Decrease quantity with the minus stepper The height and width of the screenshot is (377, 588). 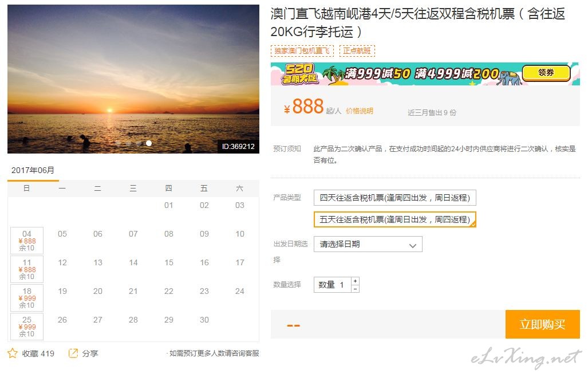click(355, 289)
